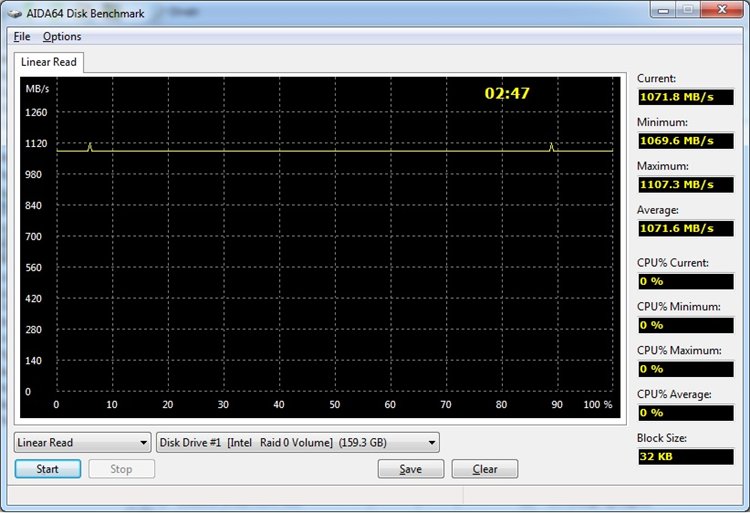Click the Maximum speed value 1107.3 MB/s
This screenshot has height=513, width=750.
pos(685,185)
